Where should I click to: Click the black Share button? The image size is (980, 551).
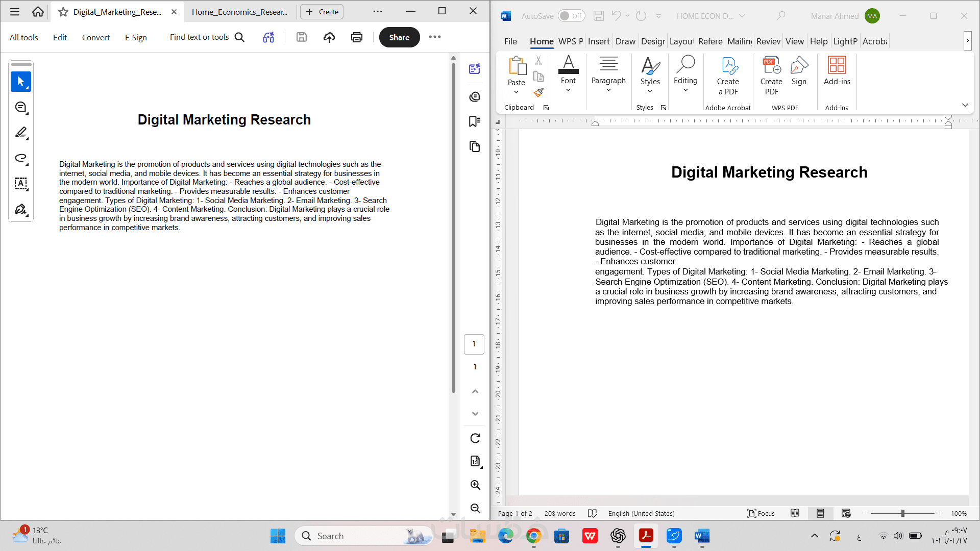pyautogui.click(x=399, y=37)
